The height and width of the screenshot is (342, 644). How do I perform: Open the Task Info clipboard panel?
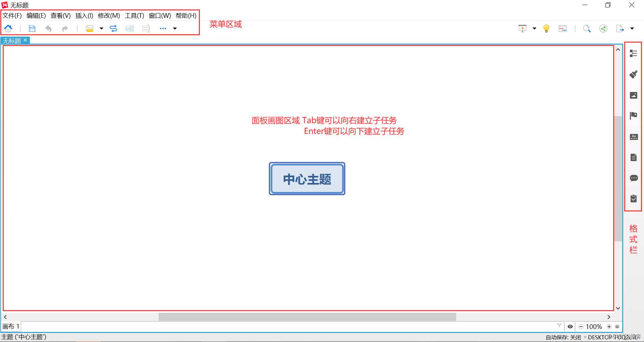coord(633,199)
